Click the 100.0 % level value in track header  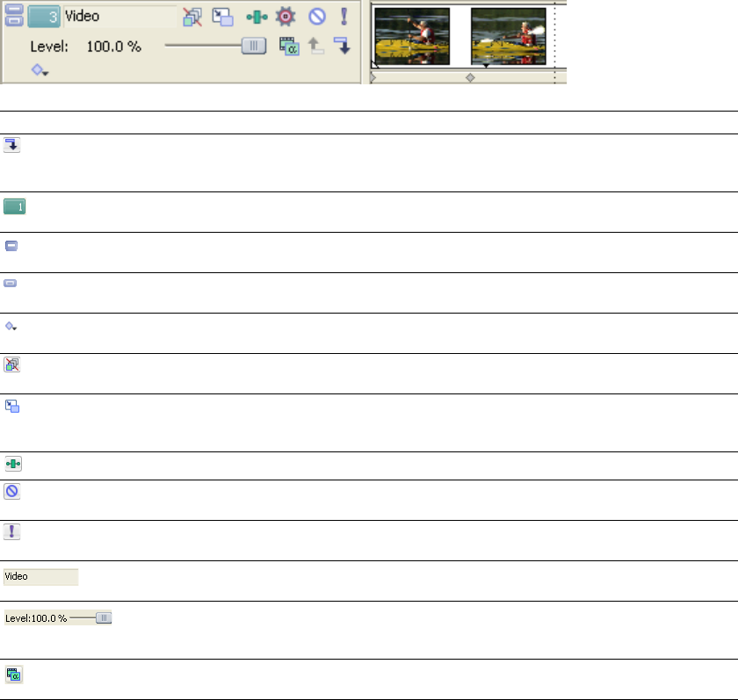[x=114, y=47]
